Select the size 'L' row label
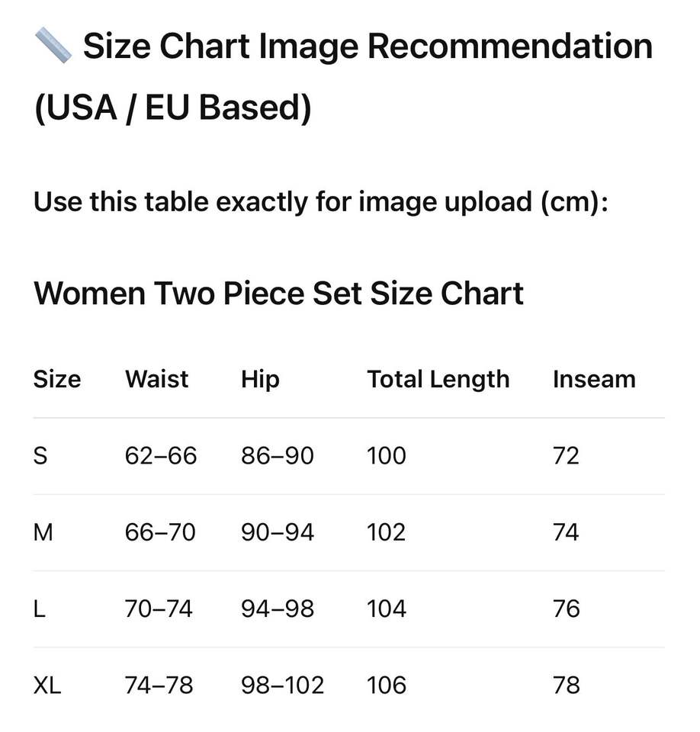This screenshot has width=700, height=732. (40, 609)
